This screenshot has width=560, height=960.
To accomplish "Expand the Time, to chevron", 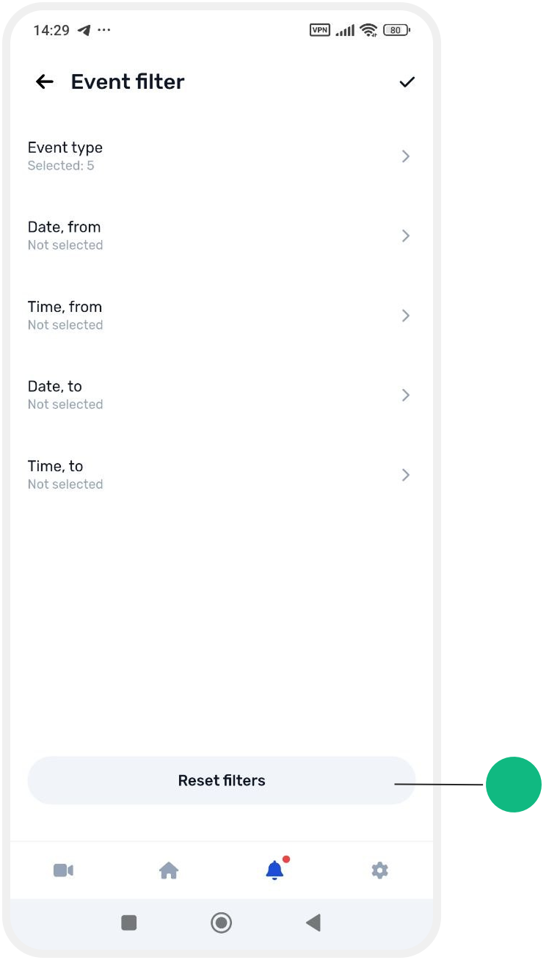I will tap(406, 475).
